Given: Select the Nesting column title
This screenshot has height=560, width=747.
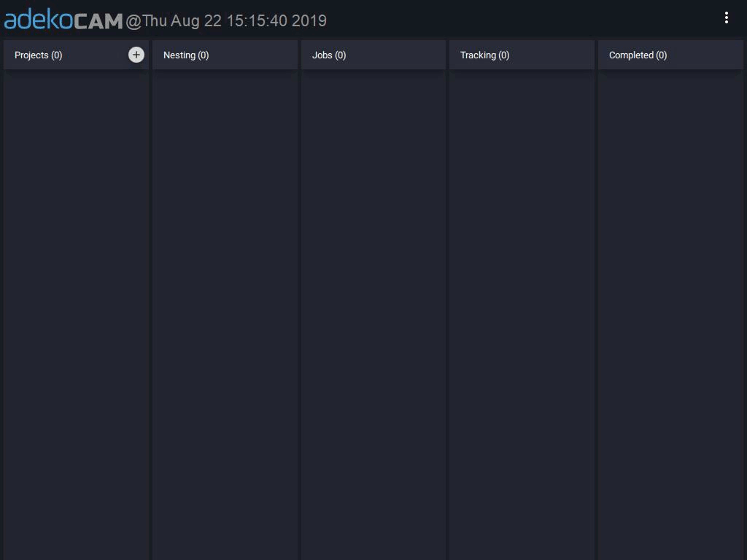Looking at the screenshot, I should [x=179, y=55].
